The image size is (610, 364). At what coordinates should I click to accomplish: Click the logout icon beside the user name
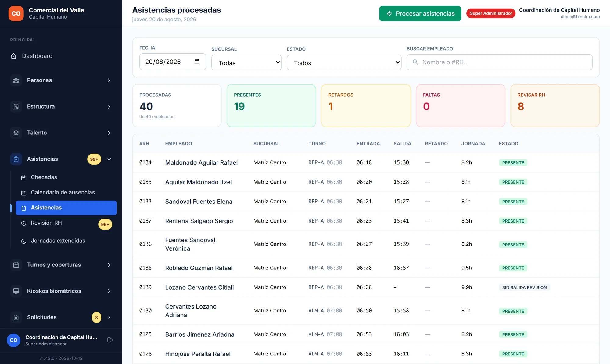pyautogui.click(x=110, y=340)
